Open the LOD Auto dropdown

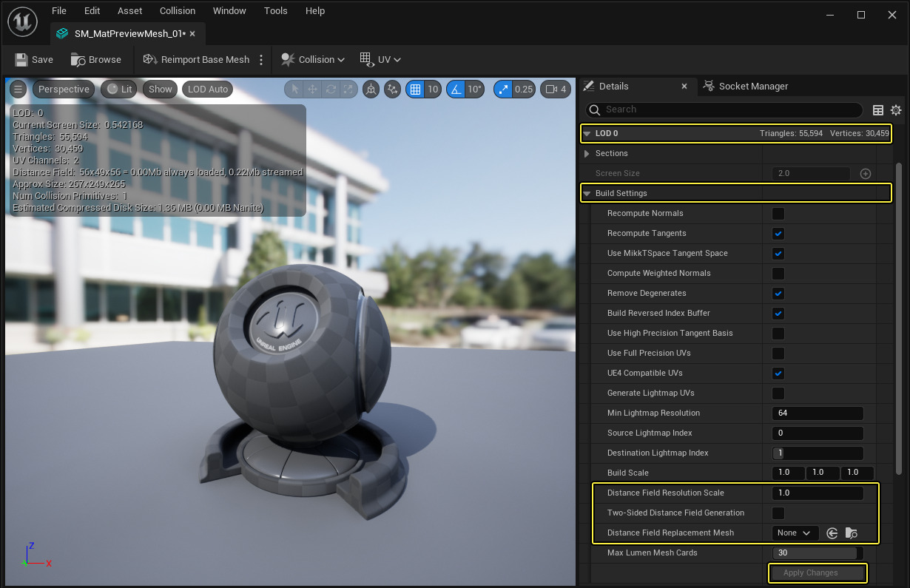tap(207, 89)
